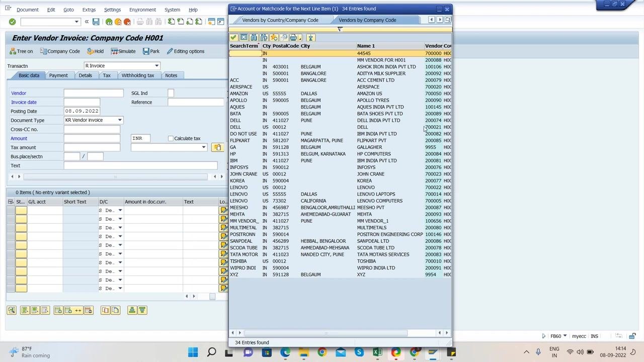Open the Windows Start button
The height and width of the screenshot is (362, 644).
pyautogui.click(x=193, y=352)
